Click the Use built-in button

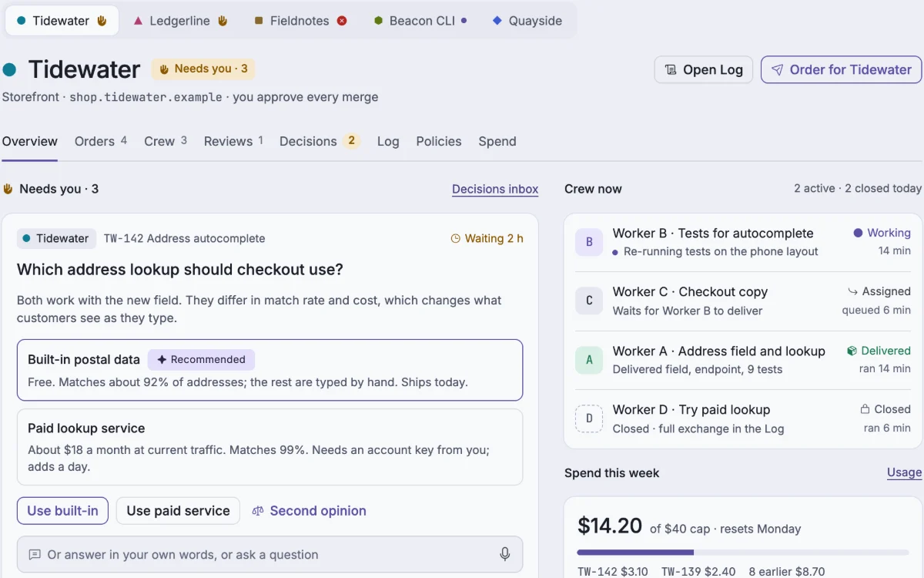click(x=62, y=510)
